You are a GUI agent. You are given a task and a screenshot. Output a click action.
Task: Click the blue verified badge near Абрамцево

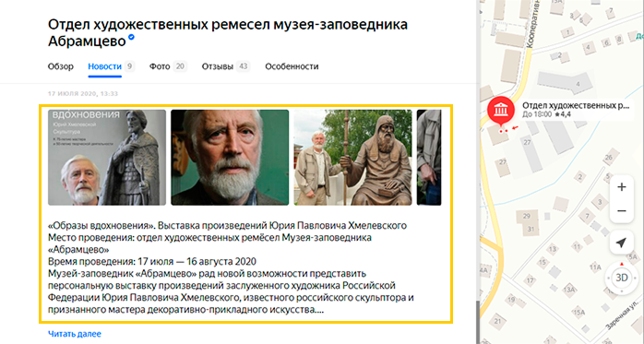coord(131,38)
